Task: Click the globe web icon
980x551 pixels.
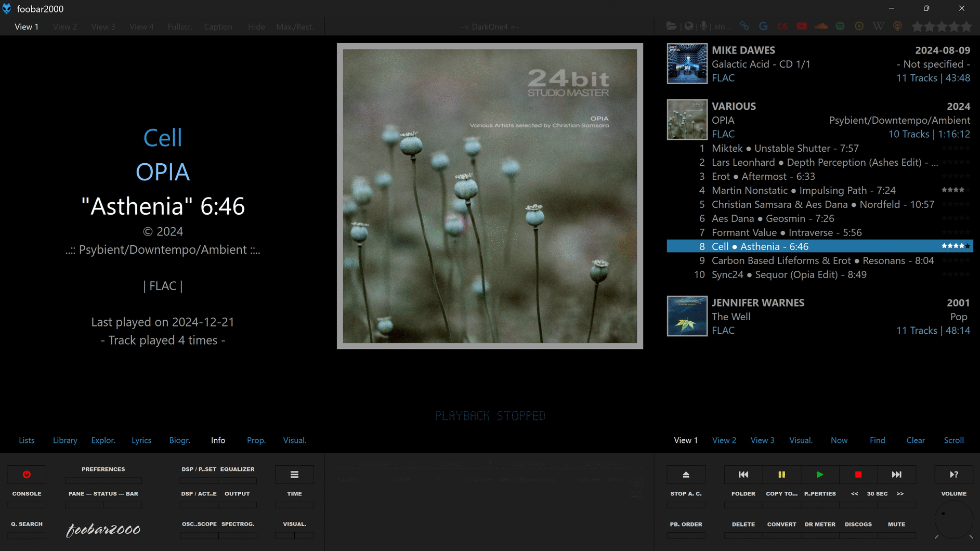Action: [x=689, y=26]
